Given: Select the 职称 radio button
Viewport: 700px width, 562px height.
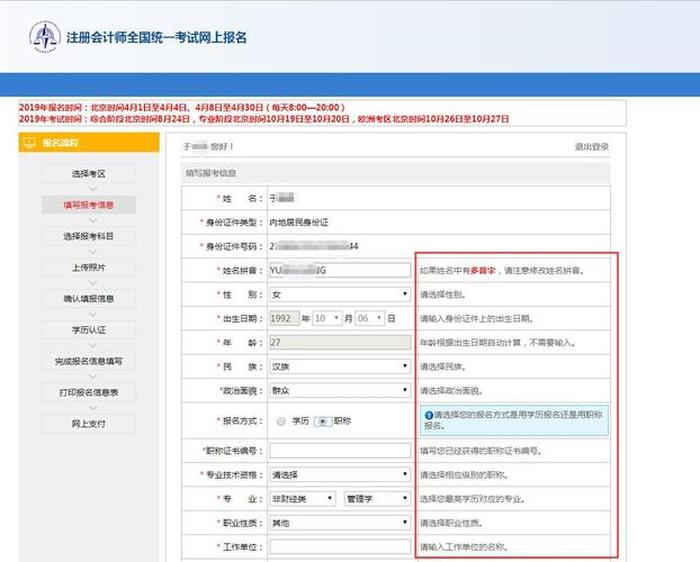Looking at the screenshot, I should (322, 421).
